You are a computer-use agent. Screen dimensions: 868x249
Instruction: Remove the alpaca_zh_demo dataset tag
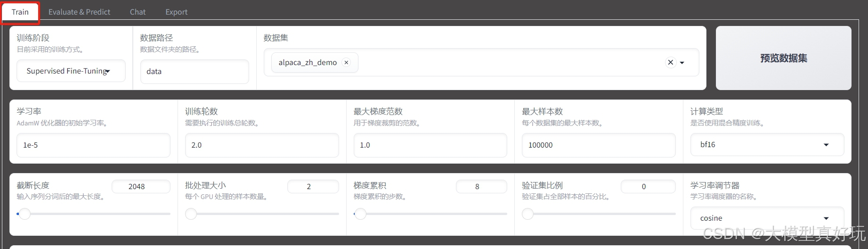click(x=346, y=62)
